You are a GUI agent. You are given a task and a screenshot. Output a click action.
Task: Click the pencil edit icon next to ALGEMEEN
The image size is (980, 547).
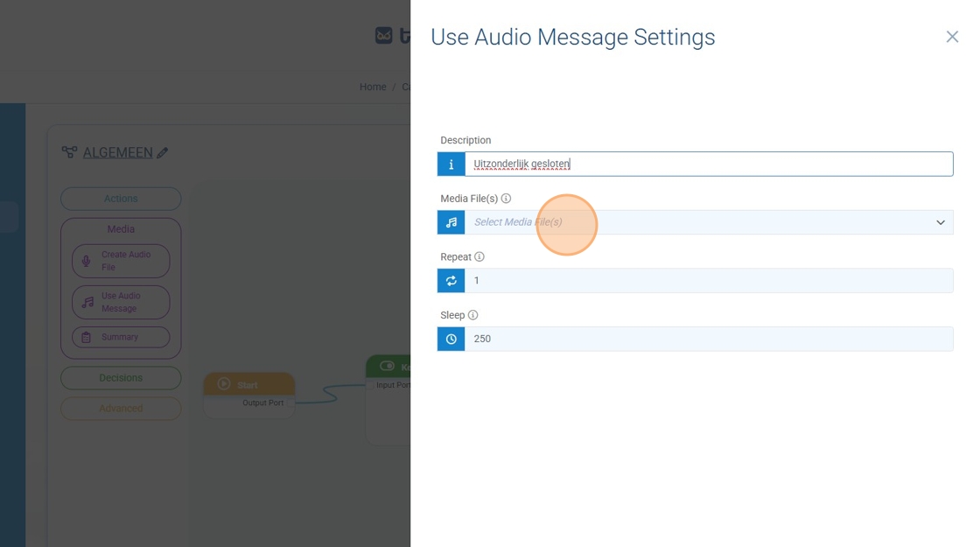click(162, 153)
